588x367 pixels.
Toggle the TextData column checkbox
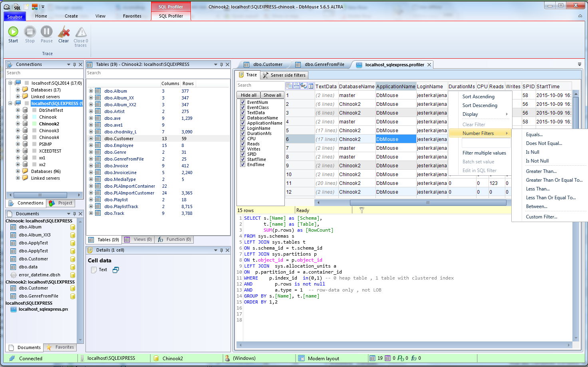243,113
